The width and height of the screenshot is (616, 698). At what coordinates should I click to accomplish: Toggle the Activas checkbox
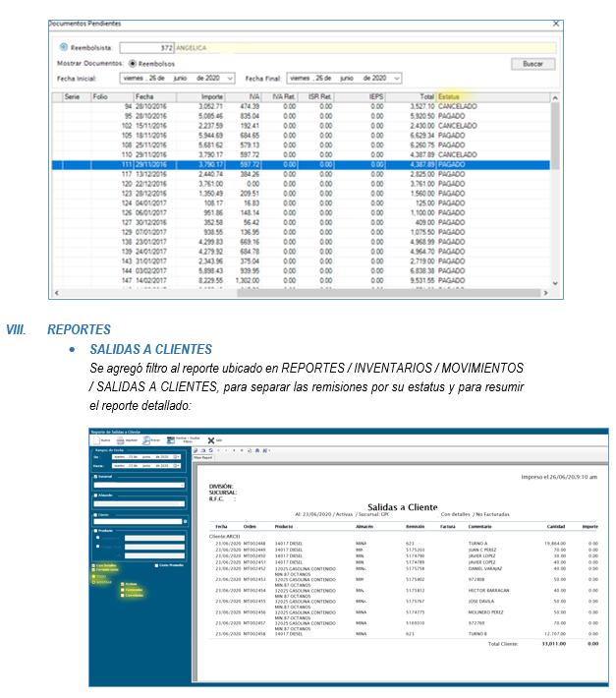tap(122, 584)
